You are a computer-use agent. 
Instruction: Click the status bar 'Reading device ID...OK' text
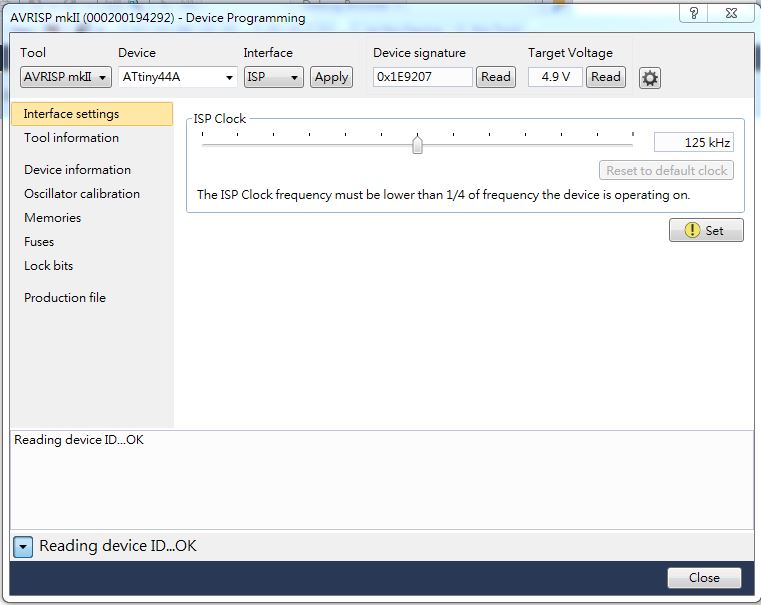(118, 546)
